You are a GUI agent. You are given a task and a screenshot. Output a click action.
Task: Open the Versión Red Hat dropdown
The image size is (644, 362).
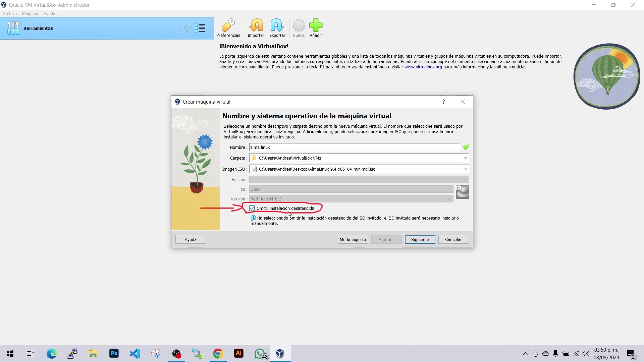[x=351, y=199]
